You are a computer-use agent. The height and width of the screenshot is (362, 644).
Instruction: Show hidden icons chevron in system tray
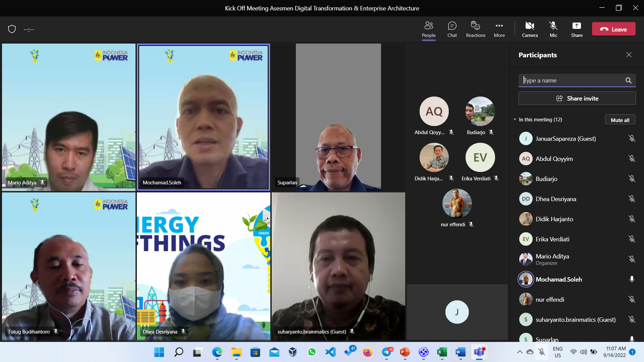(x=520, y=352)
